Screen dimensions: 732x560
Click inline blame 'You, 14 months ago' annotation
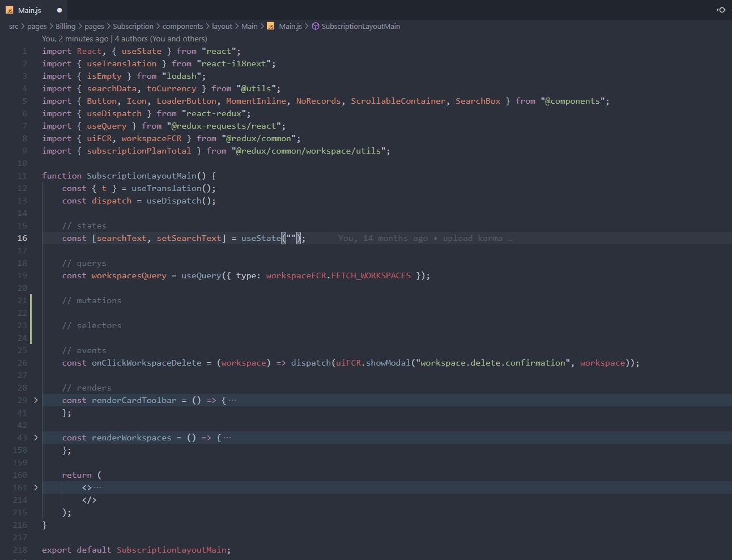click(x=425, y=238)
